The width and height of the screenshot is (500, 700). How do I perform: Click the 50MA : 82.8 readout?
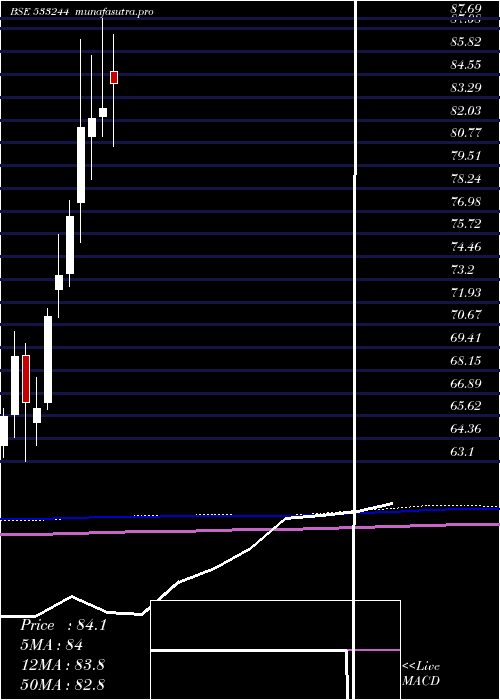63,684
